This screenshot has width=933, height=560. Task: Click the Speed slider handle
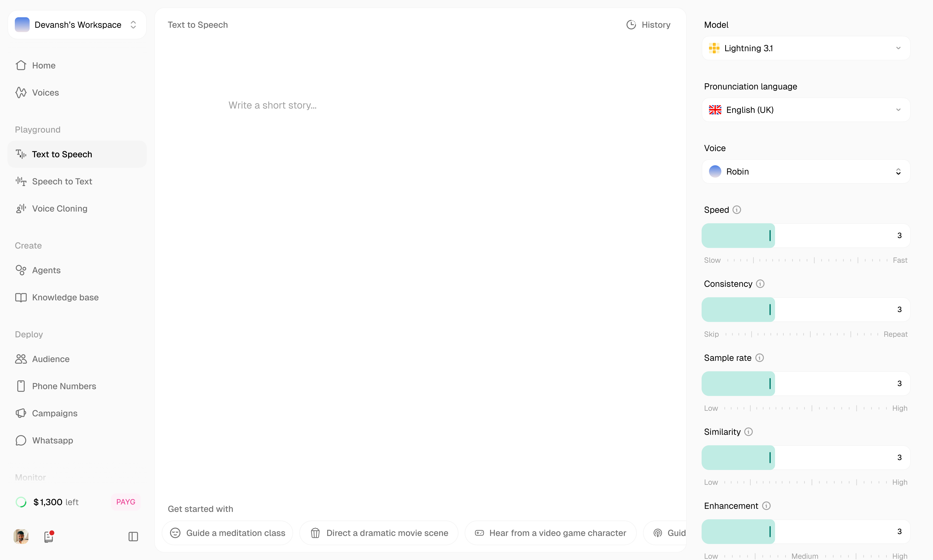point(770,235)
